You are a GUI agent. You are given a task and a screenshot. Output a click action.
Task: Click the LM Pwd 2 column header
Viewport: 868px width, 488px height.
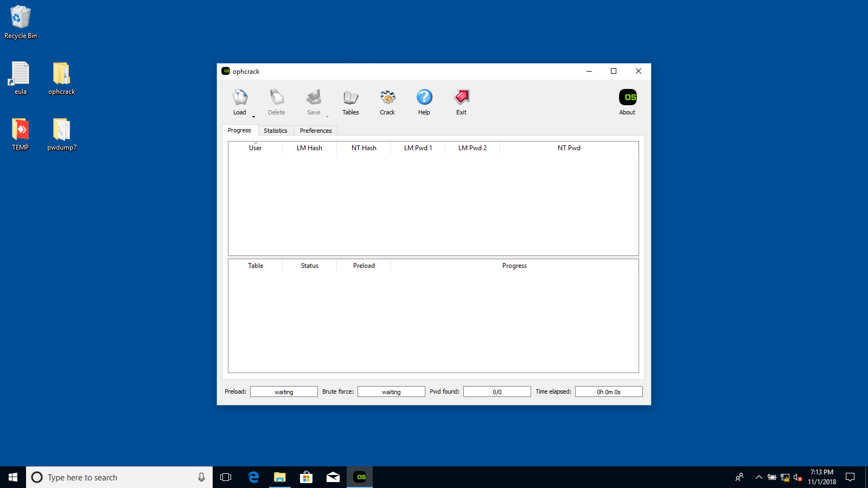(x=472, y=148)
